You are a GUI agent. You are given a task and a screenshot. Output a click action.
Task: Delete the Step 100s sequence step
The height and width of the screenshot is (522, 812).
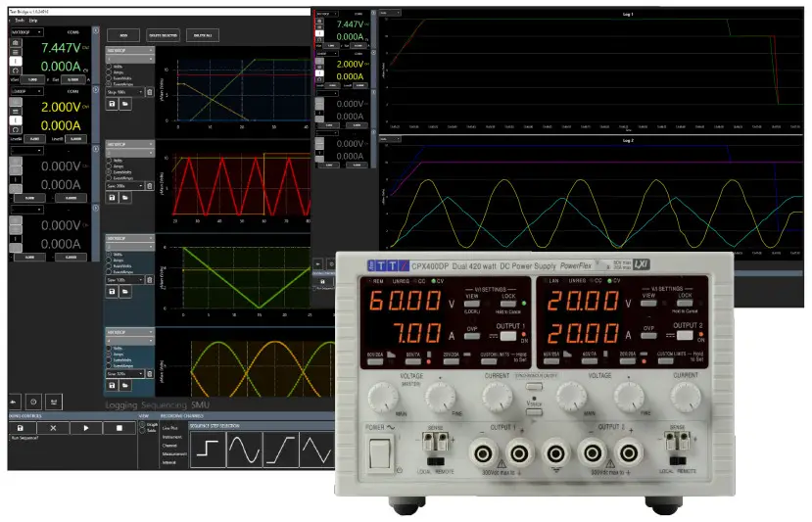[150, 92]
